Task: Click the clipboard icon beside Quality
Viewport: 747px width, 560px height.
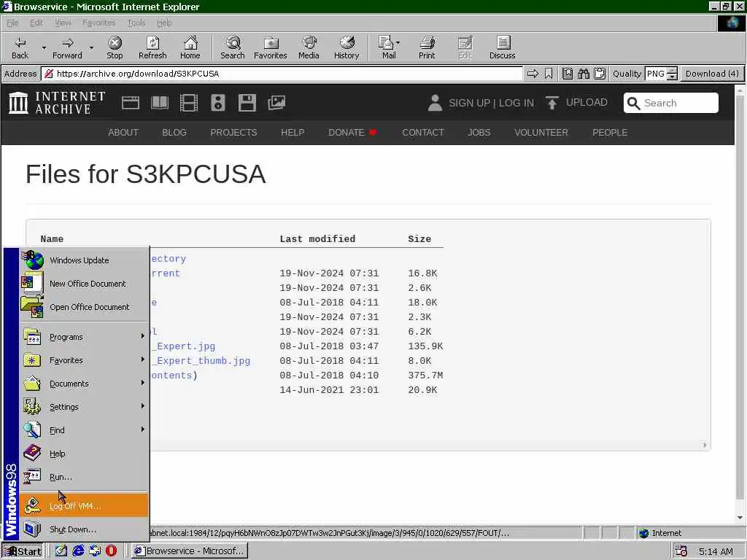Action: click(600, 74)
